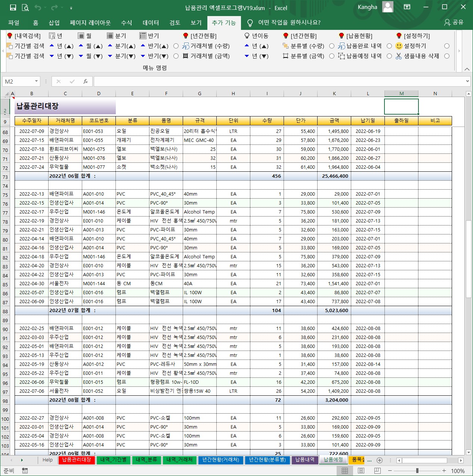This screenshot has height=476, width=473.
Task: Click the lightbulb Tell Me icon
Action: click(250, 23)
